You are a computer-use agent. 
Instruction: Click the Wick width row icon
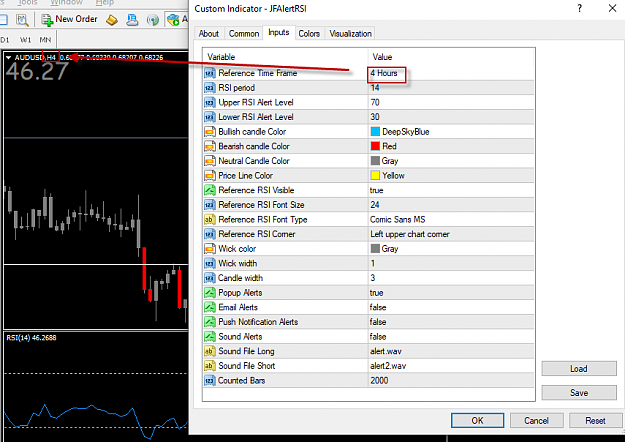[x=210, y=263]
